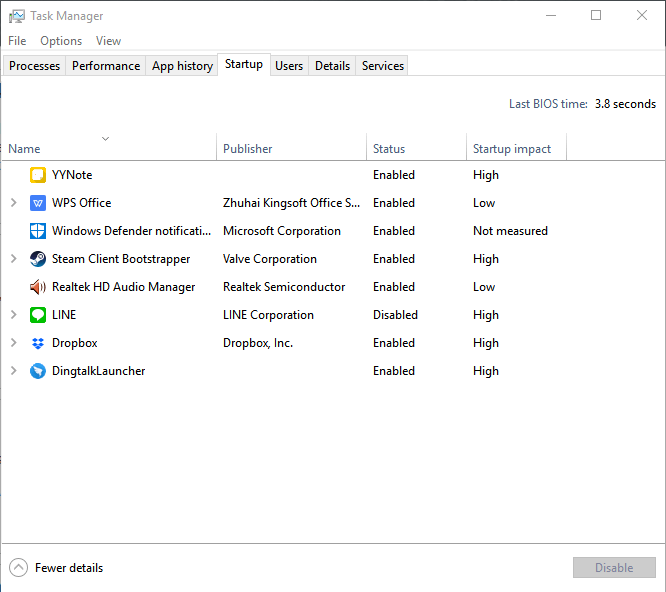Viewport: 666px width, 592px height.
Task: Sort by the Status column header
Action: coord(416,147)
